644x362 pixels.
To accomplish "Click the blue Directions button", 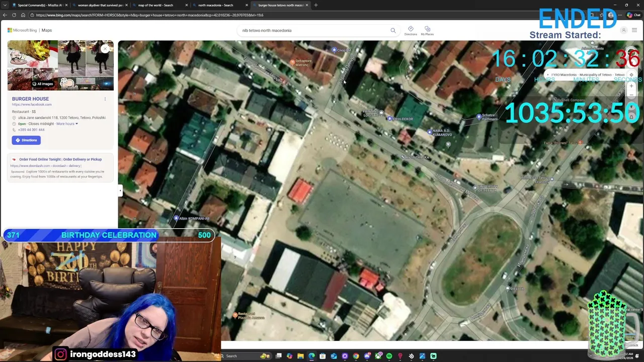I will [x=26, y=140].
